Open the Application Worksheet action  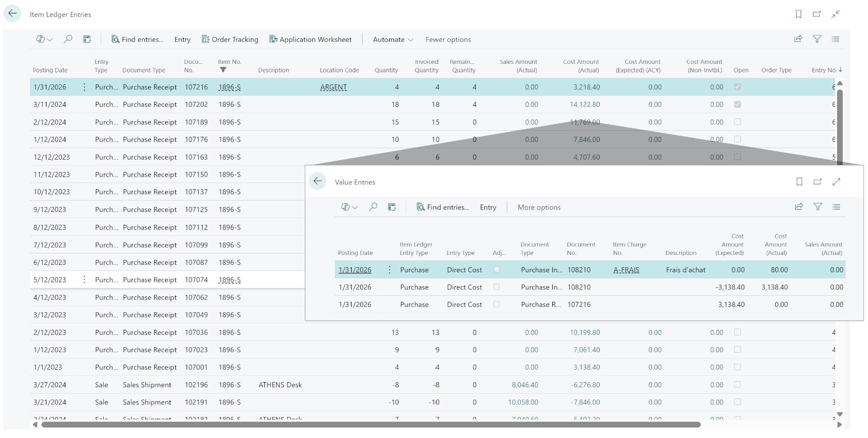click(x=310, y=39)
